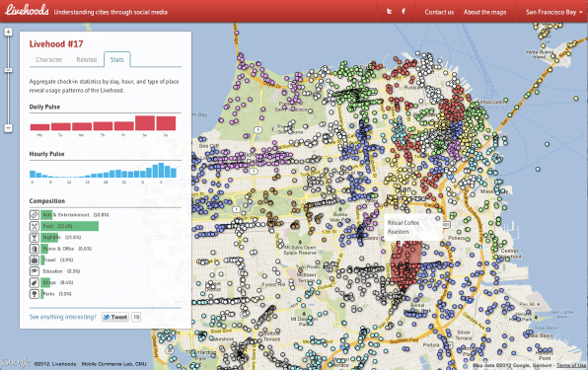Click the Arts & Entertainment category icon
This screenshot has width=588, height=370.
(x=35, y=215)
